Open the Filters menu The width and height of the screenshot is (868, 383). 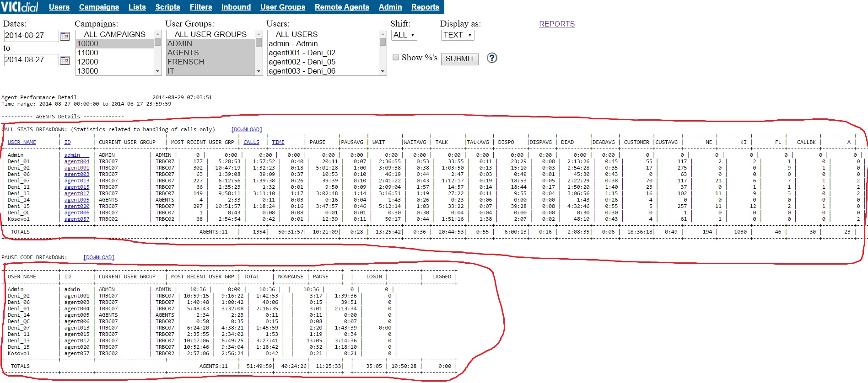tap(201, 7)
